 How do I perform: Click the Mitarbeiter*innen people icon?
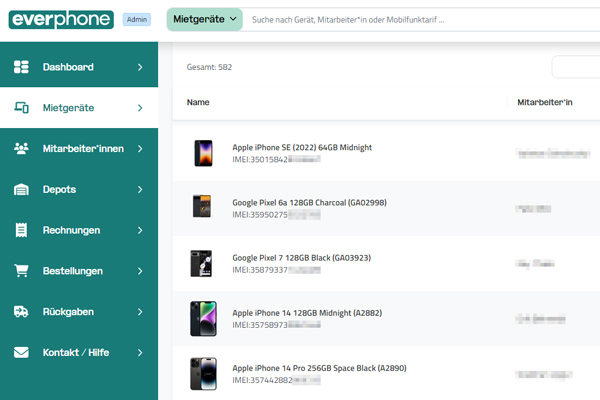[x=21, y=149]
